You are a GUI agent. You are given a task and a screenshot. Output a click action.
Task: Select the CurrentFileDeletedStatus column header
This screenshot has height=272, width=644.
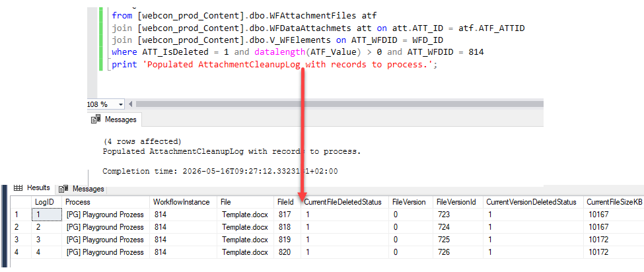345,202
